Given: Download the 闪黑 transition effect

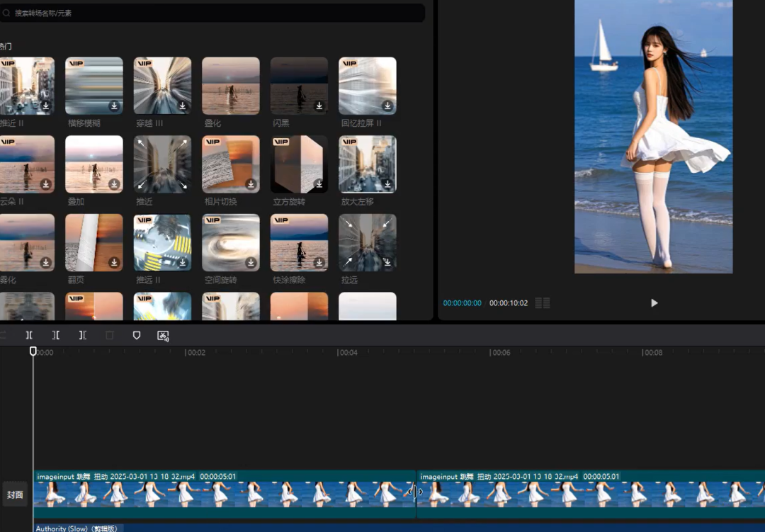Looking at the screenshot, I should click(x=319, y=106).
